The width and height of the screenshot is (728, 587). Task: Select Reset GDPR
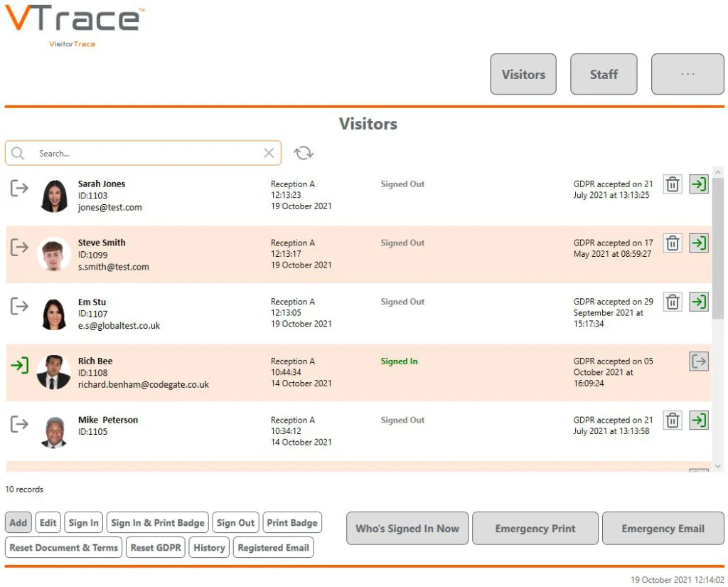[x=155, y=547]
